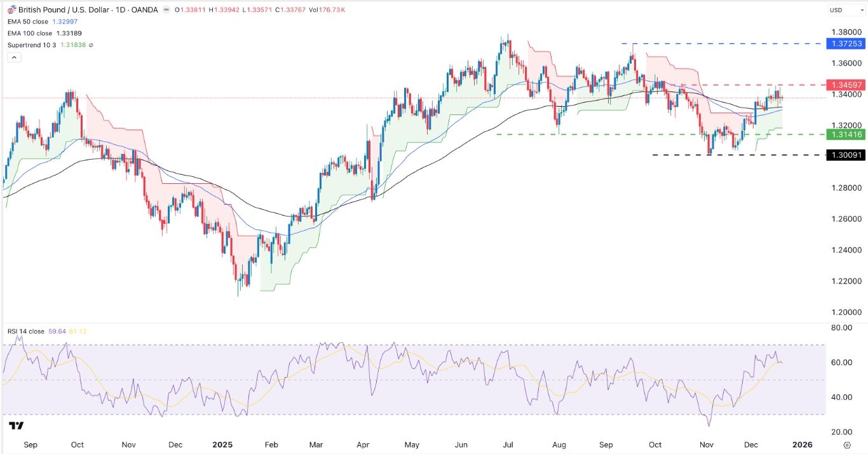This screenshot has height=454, width=868.
Task: Open chart settings gear icon at bottom right
Action: point(847,445)
